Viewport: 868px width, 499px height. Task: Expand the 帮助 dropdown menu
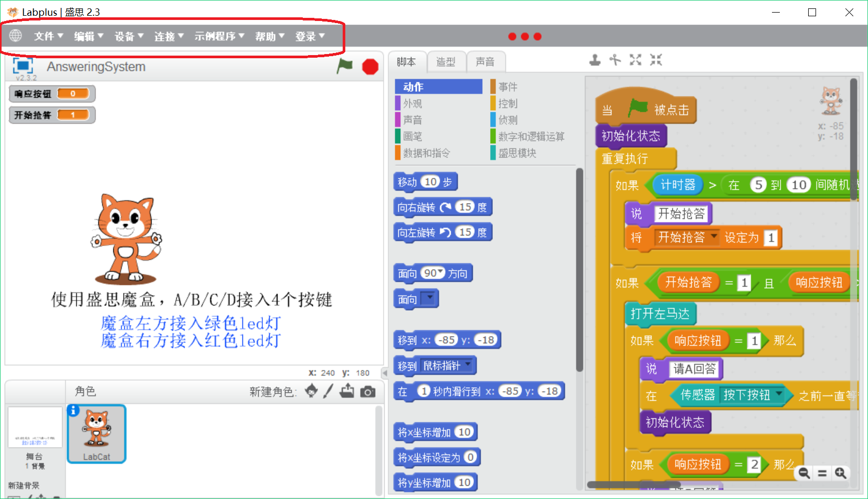tap(270, 36)
